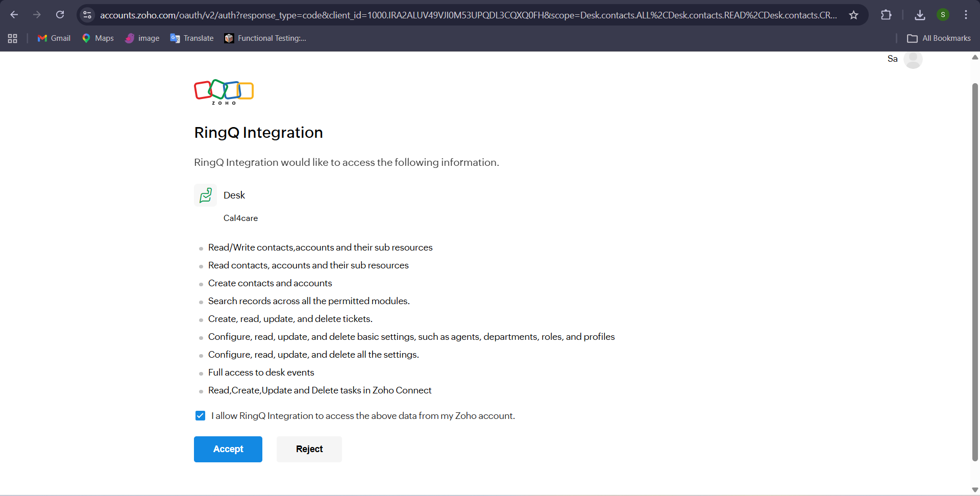Click 'Read/Write contacts,accounts and their sub resources'
The height and width of the screenshot is (496, 980).
[x=320, y=247]
